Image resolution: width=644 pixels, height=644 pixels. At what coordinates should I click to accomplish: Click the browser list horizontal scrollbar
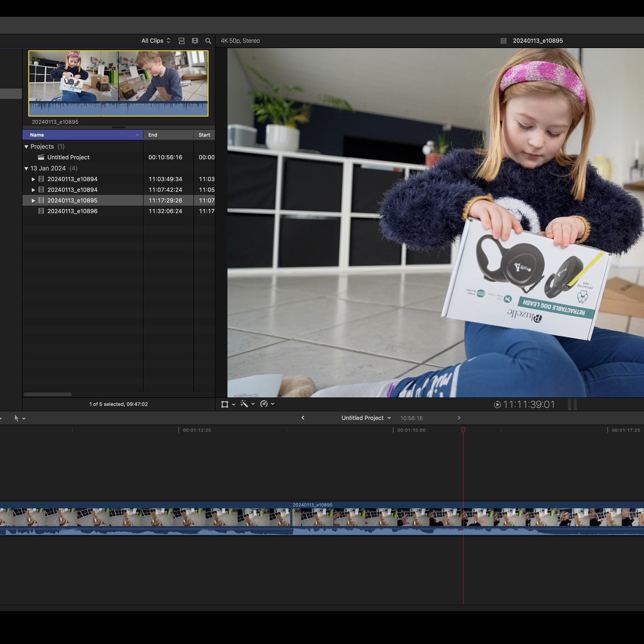(47, 394)
